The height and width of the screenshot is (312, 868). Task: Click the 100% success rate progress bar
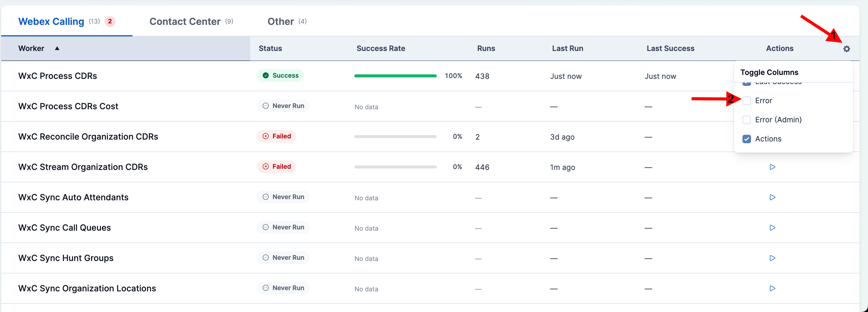(395, 76)
